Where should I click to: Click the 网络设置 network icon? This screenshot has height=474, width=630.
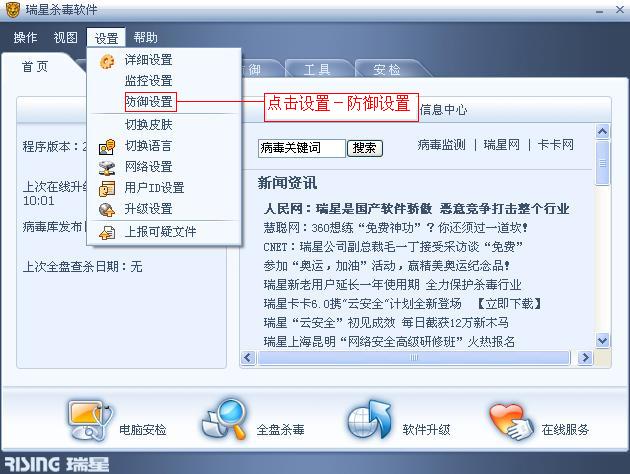click(x=107, y=168)
